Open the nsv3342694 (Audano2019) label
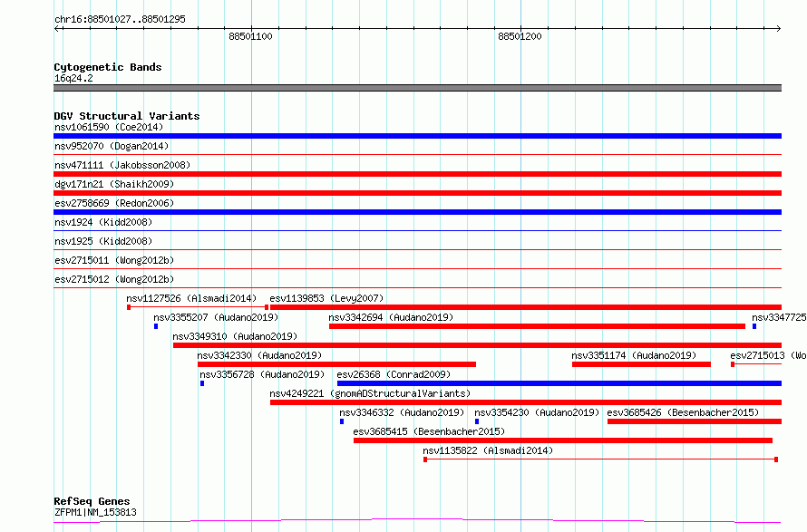The width and height of the screenshot is (807, 532). click(x=391, y=317)
